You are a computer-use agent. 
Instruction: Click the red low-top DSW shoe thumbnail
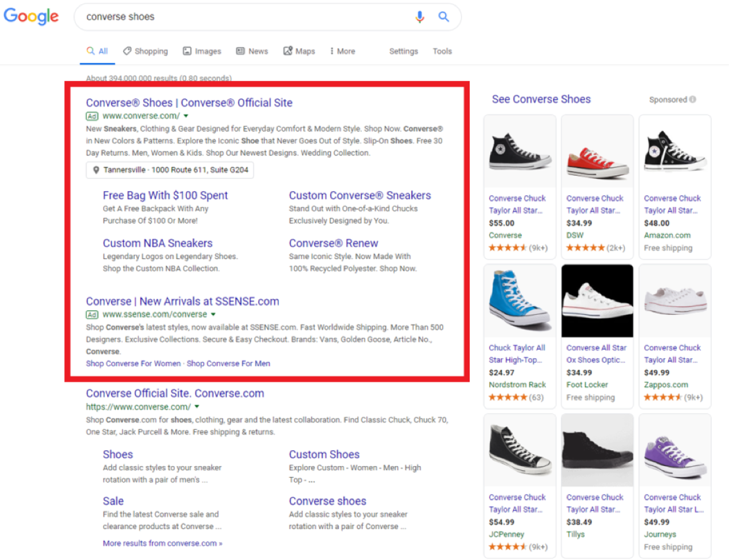597,151
